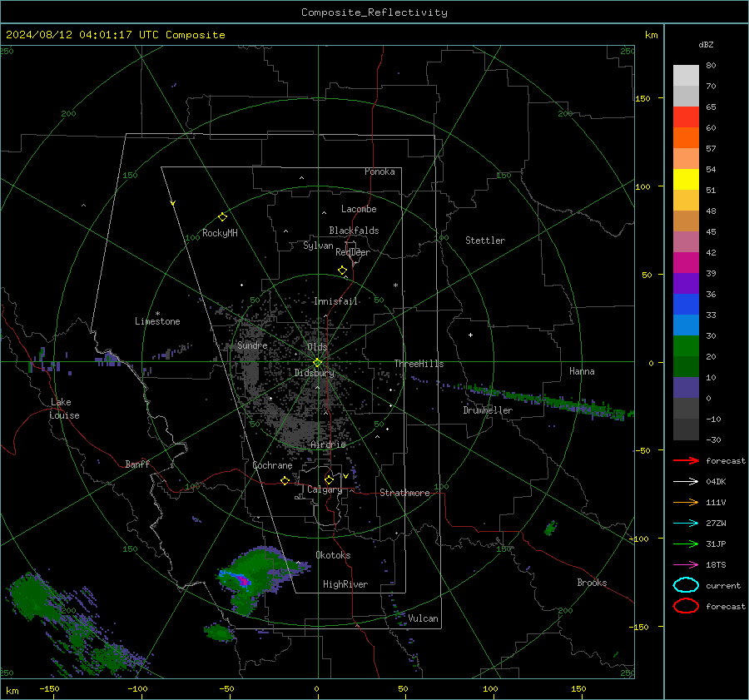This screenshot has width=749, height=700.
Task: Click the yellow 54-51 dBZ color swatch
Action: click(x=686, y=180)
